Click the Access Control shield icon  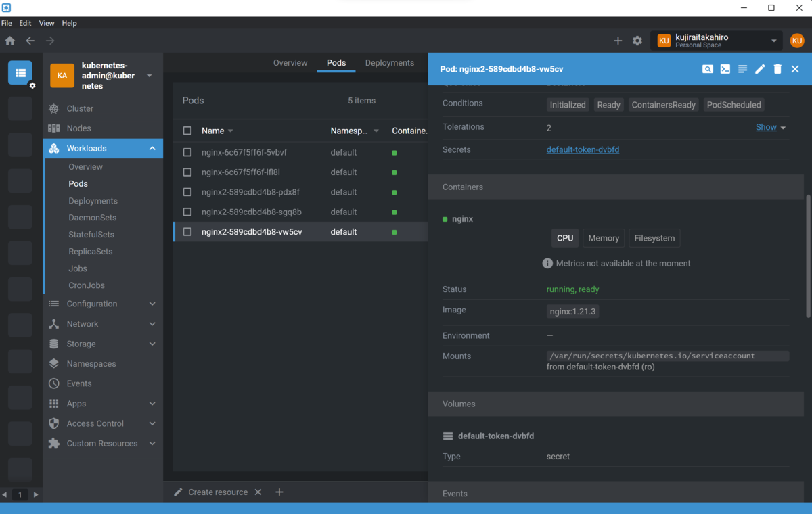(x=54, y=423)
